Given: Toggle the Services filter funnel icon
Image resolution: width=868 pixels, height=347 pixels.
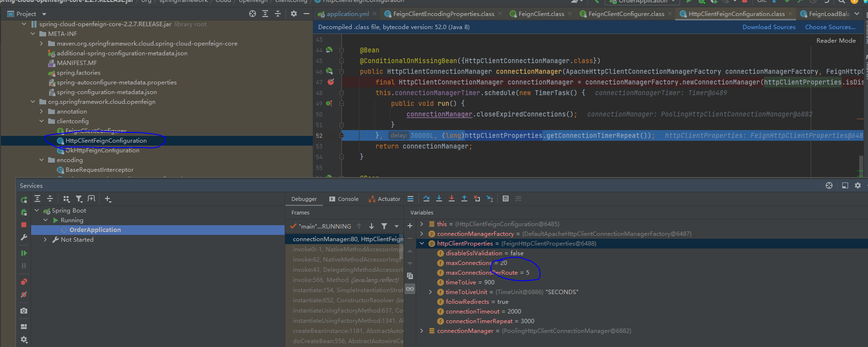Looking at the screenshot, I should pyautogui.click(x=79, y=198).
